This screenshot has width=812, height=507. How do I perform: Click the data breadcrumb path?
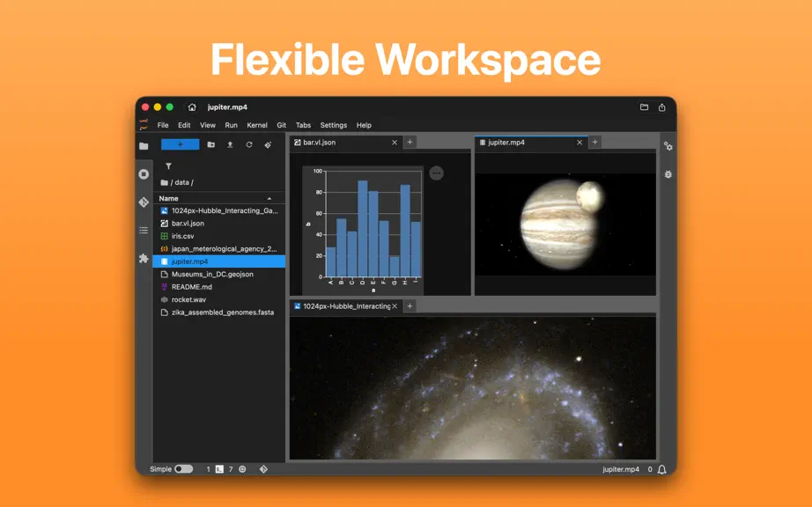[x=184, y=182]
